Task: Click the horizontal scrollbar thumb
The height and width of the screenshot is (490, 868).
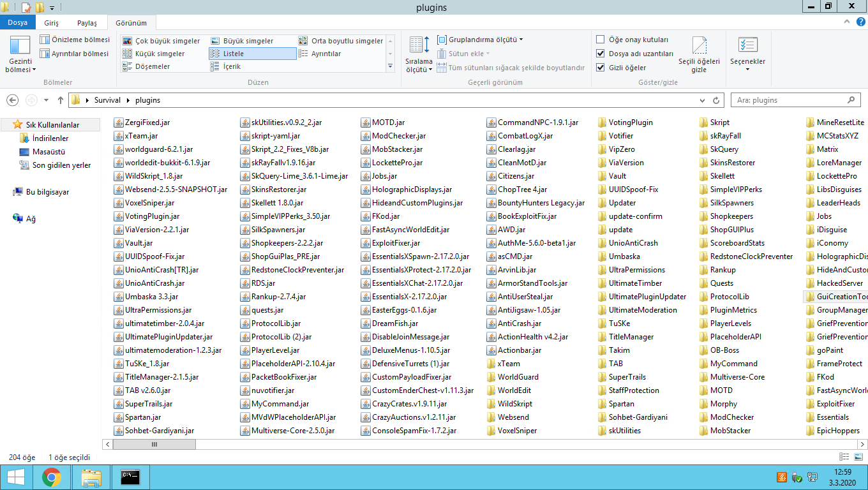Action: click(154, 444)
